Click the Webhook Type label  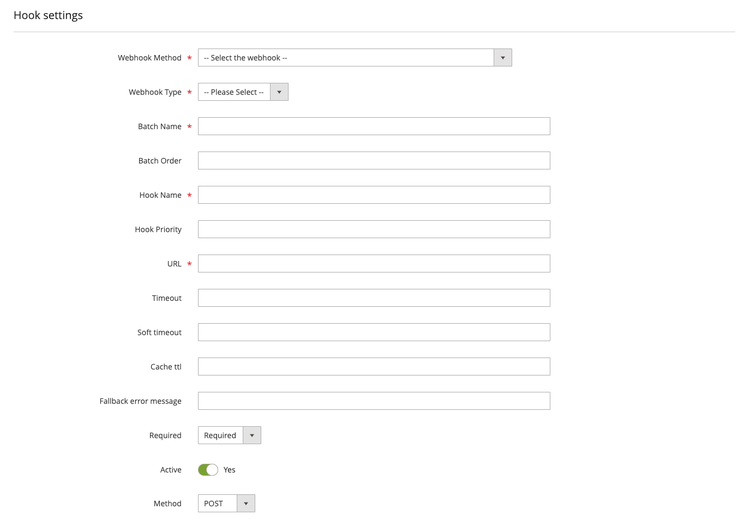coord(155,92)
